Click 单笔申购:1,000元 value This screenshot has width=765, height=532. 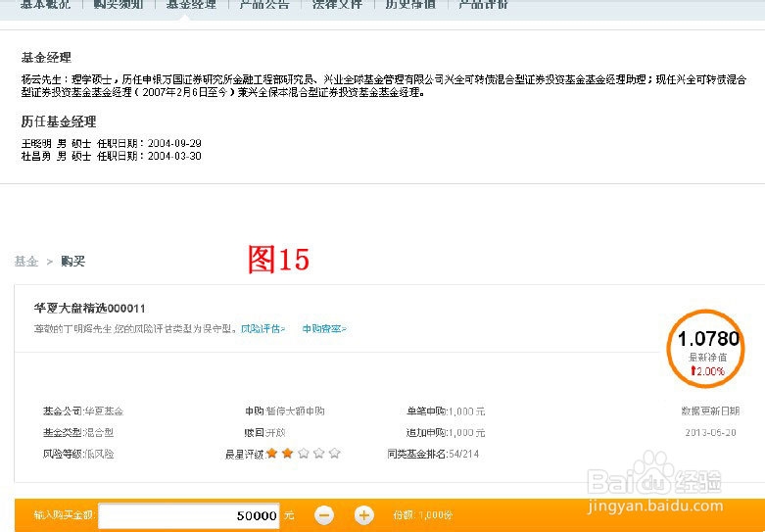point(446,411)
